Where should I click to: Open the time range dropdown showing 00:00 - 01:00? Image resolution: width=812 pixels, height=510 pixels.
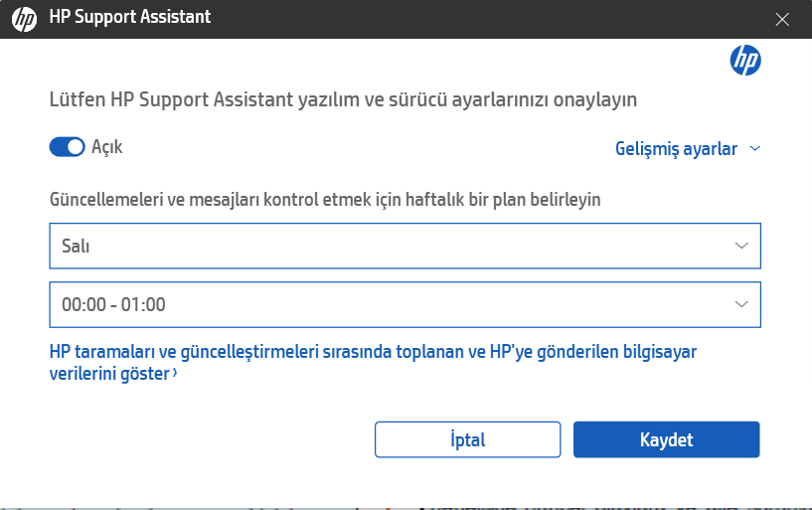(x=405, y=304)
